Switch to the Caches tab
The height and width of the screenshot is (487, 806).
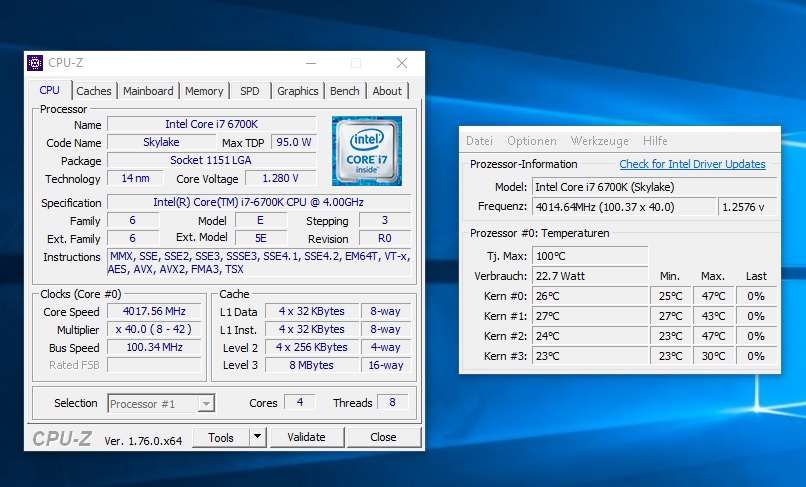pyautogui.click(x=94, y=91)
